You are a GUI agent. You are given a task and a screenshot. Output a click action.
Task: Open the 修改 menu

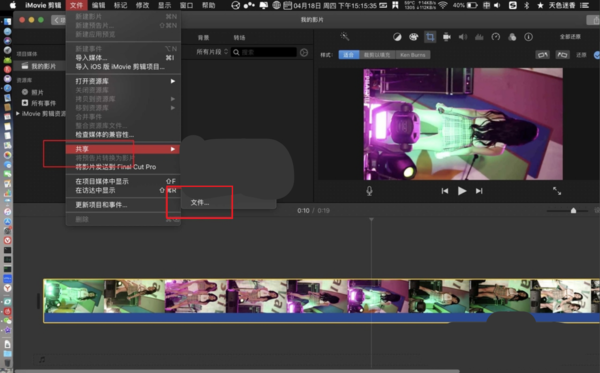142,5
